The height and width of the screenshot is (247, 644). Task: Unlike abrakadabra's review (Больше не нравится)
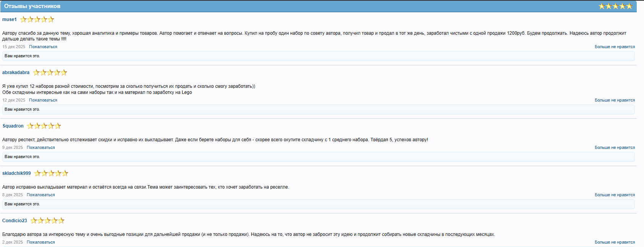tap(615, 100)
